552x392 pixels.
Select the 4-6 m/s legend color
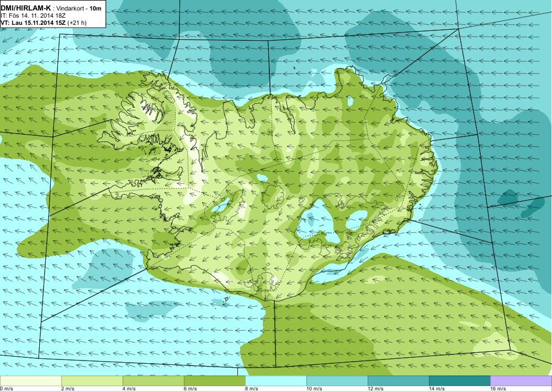(153, 380)
